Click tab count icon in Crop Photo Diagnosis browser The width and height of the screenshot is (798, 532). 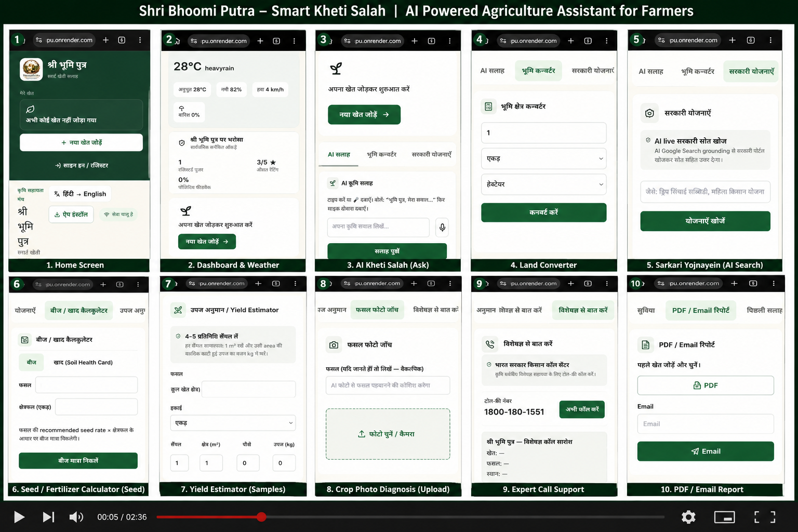pyautogui.click(x=431, y=283)
